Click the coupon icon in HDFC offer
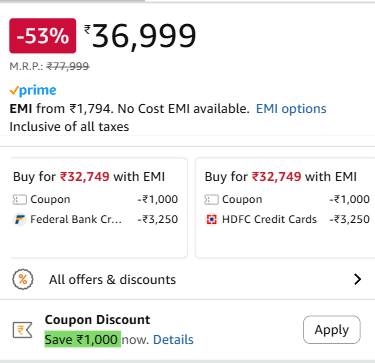375x363 pixels. point(211,200)
